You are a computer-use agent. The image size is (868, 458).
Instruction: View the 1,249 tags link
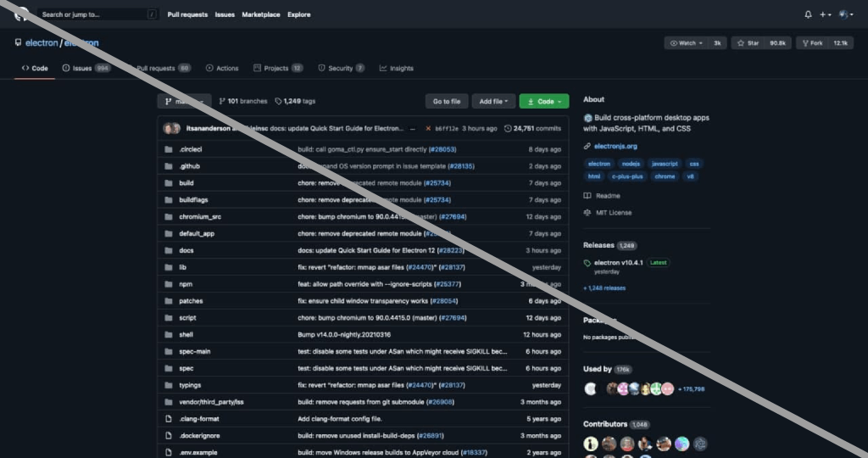click(x=295, y=101)
